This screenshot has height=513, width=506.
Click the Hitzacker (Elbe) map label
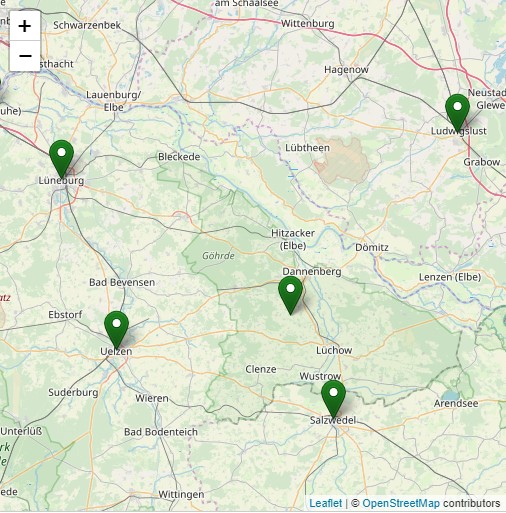coord(293,239)
